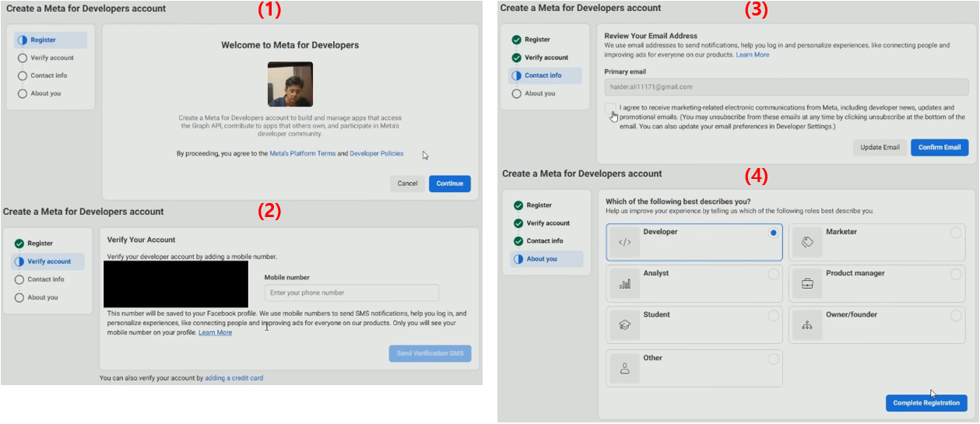Select the Analyst radio button
The width and height of the screenshot is (980, 424).
click(773, 274)
